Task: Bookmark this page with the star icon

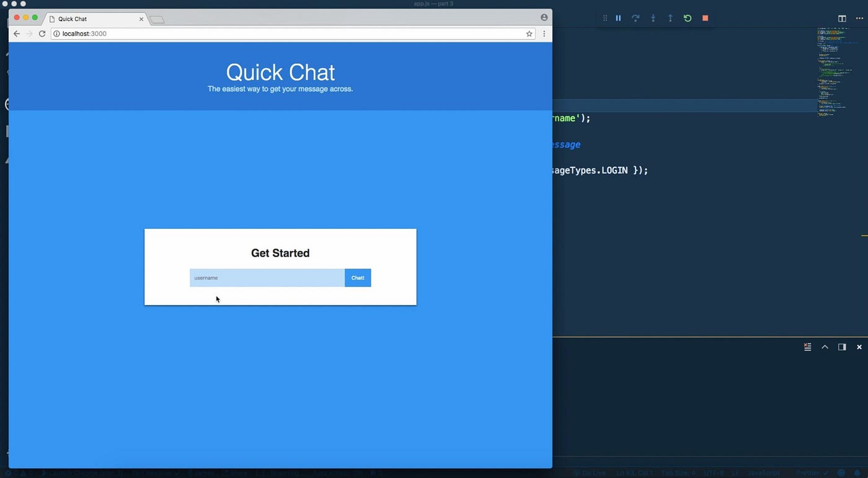Action: pos(529,34)
